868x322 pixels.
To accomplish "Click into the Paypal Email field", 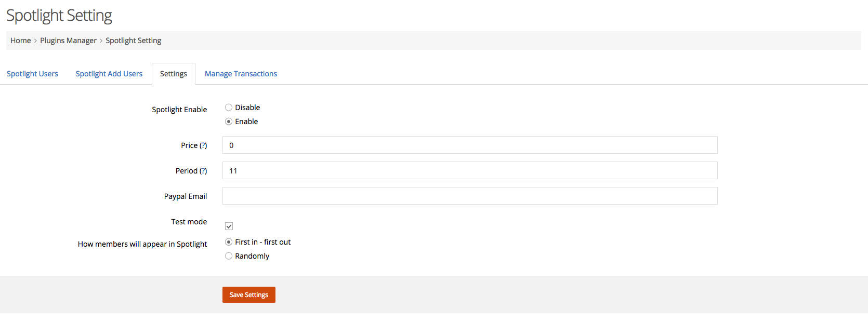I will [x=470, y=196].
